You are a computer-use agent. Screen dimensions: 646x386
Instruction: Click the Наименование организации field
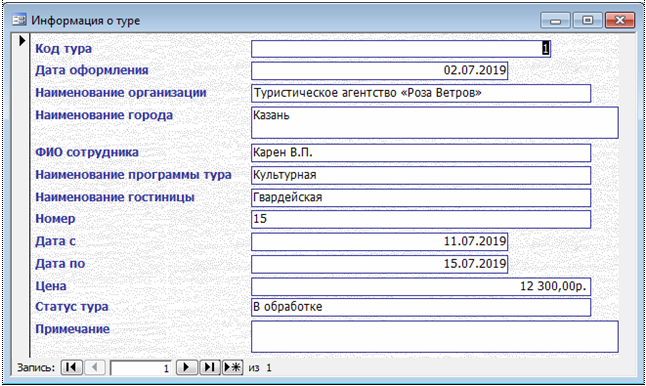tap(421, 94)
